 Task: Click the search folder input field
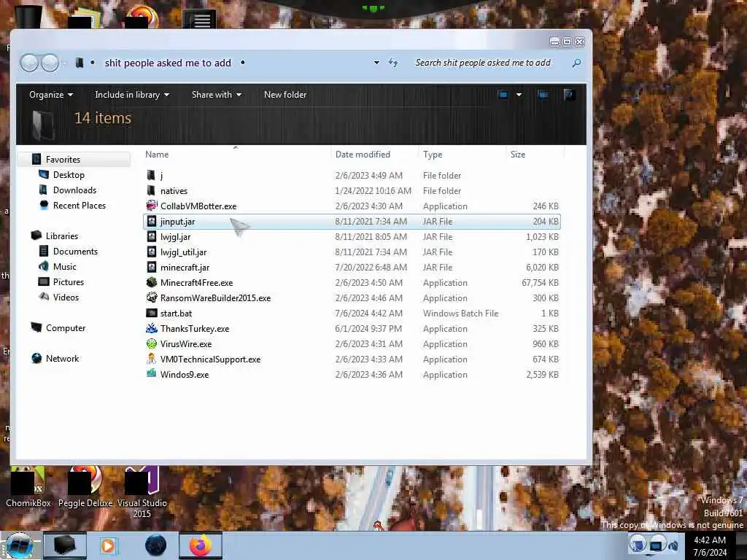click(x=491, y=63)
